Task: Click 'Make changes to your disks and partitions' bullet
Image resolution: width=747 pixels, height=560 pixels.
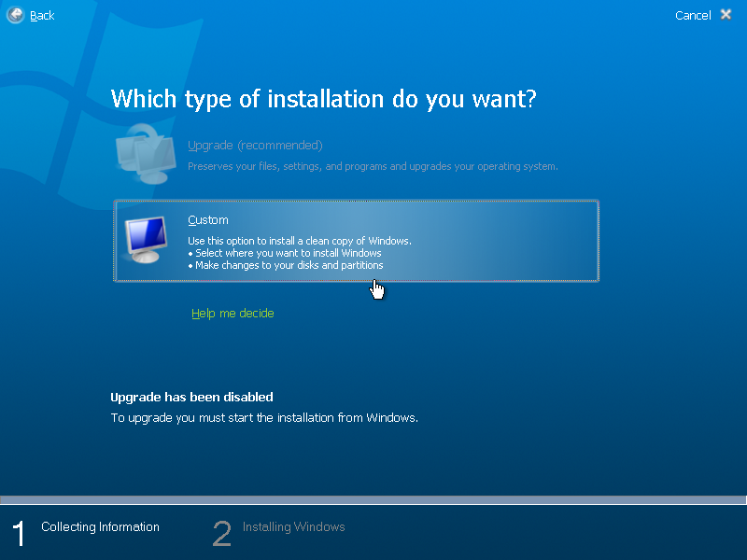Action: pyautogui.click(x=286, y=265)
